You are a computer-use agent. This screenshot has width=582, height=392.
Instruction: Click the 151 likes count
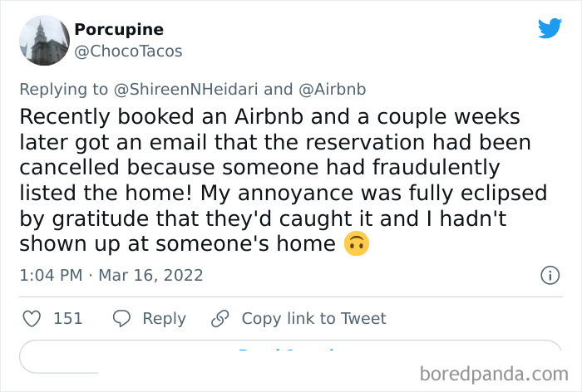coord(67,319)
